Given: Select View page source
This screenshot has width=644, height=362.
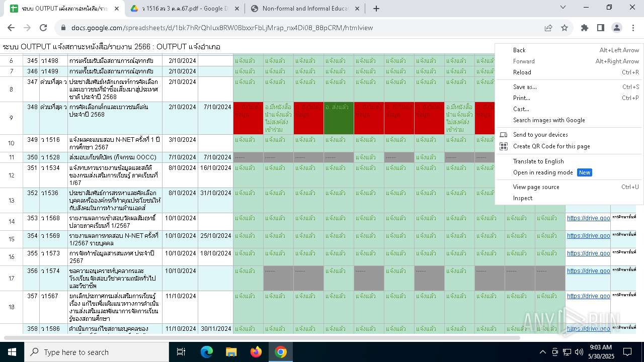Looking at the screenshot, I should click(569, 187).
